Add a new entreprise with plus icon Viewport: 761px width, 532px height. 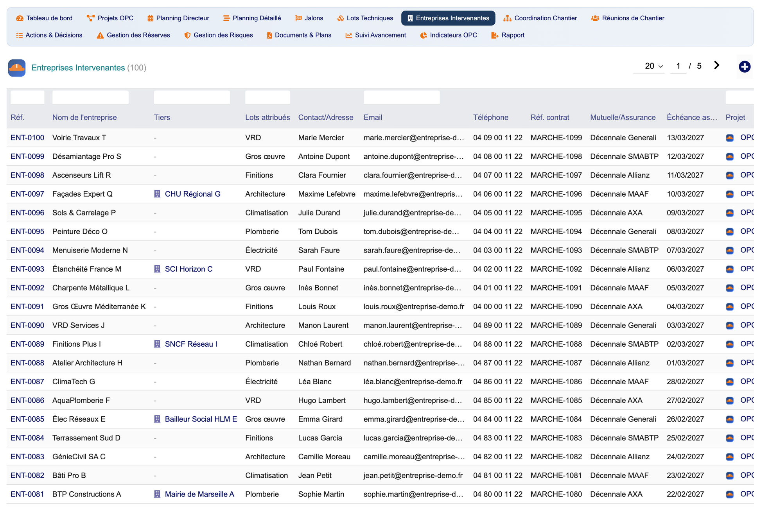(745, 67)
